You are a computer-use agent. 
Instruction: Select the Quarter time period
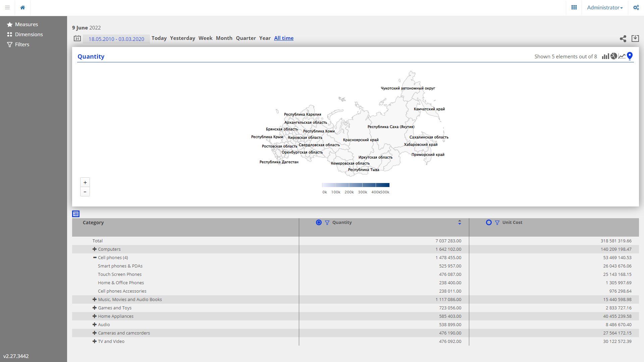246,38
